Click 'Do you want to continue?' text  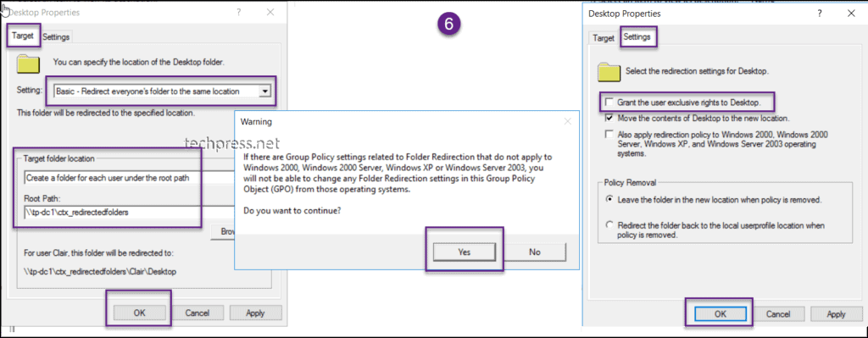pyautogui.click(x=292, y=210)
